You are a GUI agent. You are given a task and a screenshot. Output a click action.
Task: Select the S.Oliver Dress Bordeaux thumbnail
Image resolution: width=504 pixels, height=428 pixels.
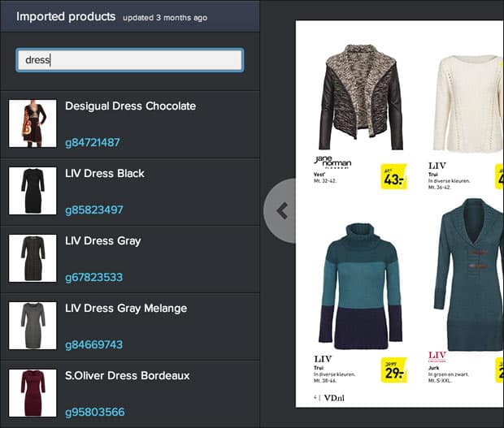coord(33,393)
